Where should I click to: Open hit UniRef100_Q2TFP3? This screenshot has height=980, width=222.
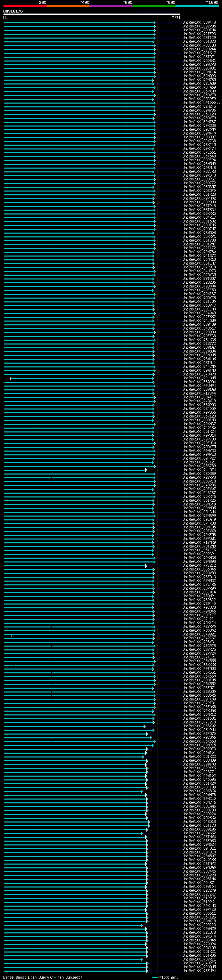(199, 34)
